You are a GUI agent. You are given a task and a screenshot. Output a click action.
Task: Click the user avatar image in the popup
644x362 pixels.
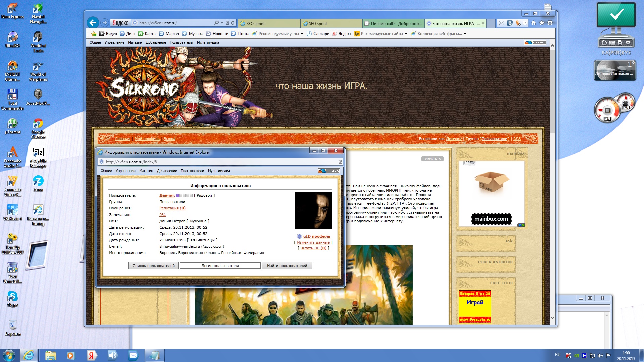click(x=313, y=211)
